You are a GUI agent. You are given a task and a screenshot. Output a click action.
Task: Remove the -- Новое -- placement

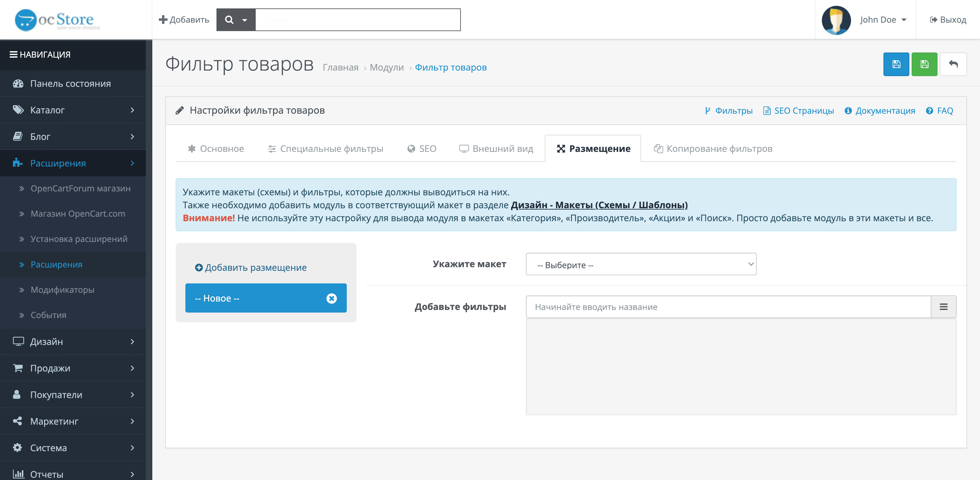[331, 299]
